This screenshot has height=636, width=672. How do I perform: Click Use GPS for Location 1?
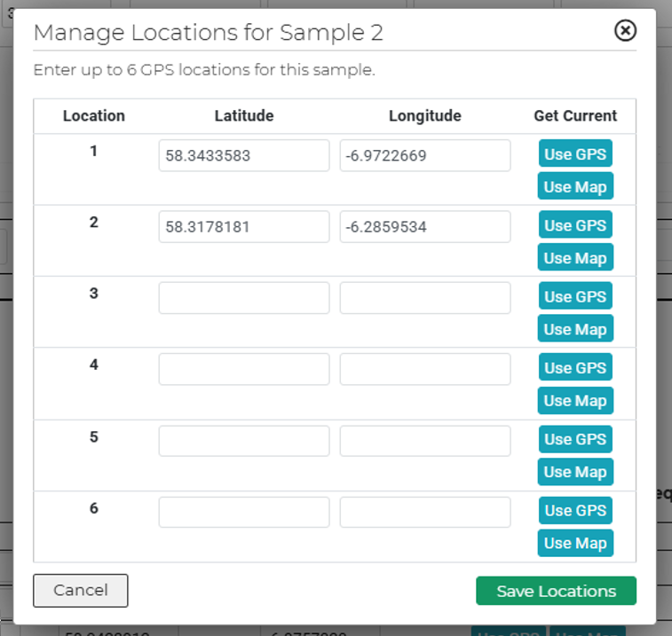pos(574,154)
